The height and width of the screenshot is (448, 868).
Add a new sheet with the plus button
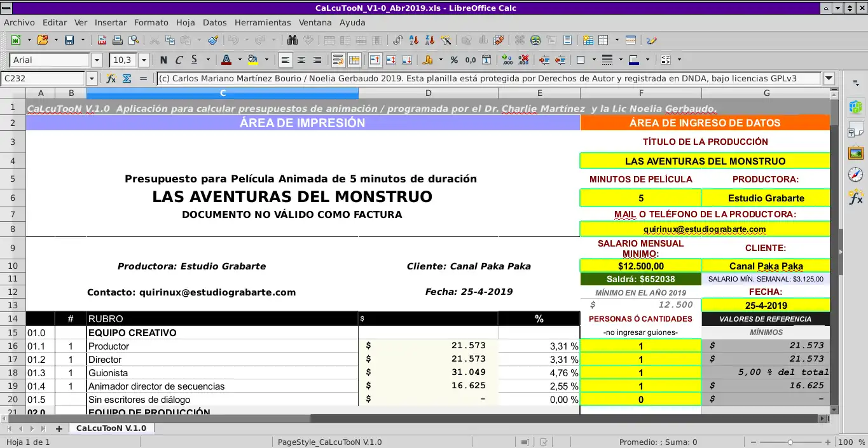click(x=59, y=428)
